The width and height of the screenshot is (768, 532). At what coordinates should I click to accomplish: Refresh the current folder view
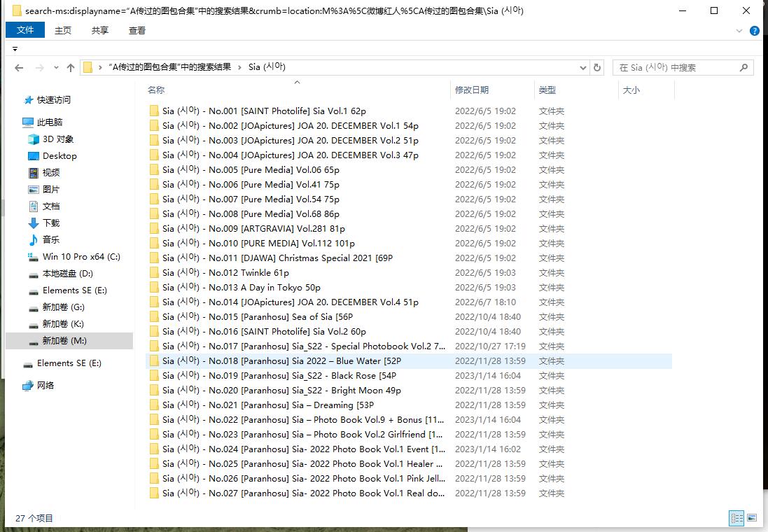click(597, 67)
